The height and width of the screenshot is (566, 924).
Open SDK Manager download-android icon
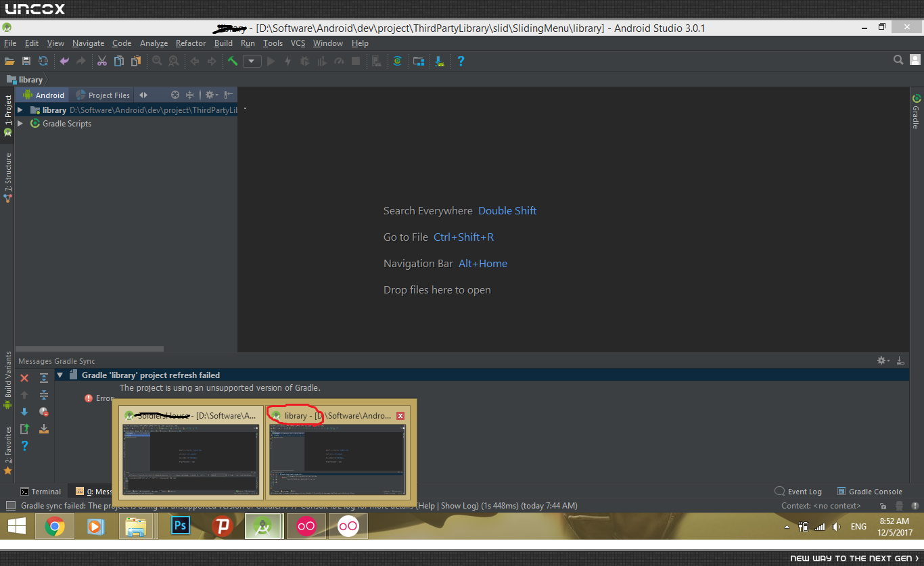[440, 61]
